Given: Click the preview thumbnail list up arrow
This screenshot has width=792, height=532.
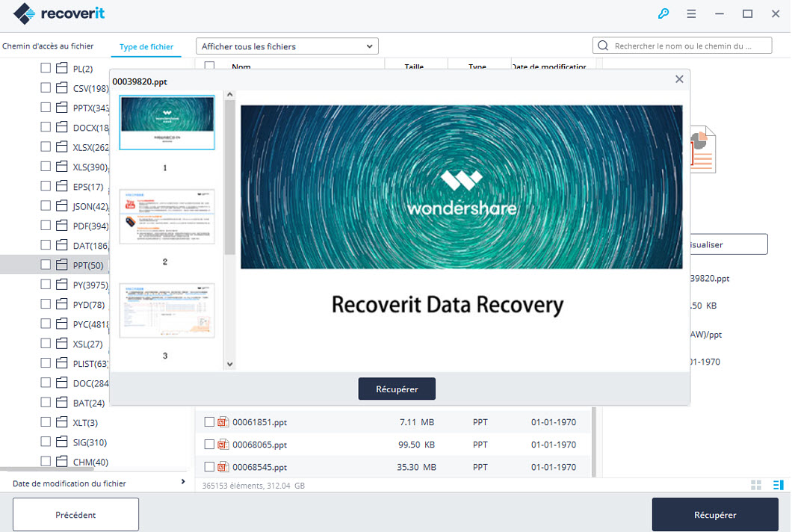Looking at the screenshot, I should 230,94.
